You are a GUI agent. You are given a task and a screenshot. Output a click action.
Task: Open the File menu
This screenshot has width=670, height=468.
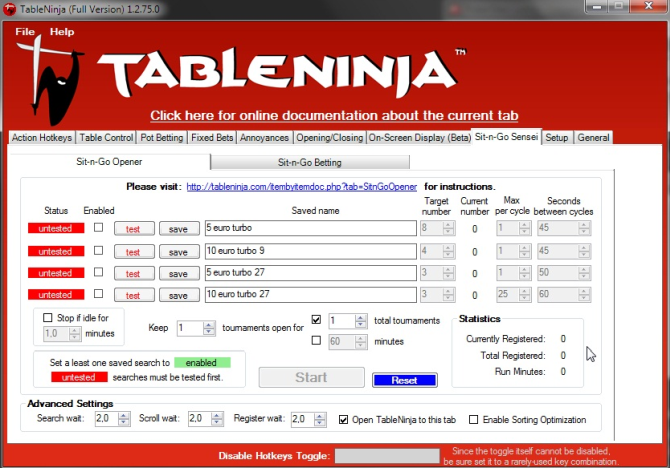tap(25, 32)
